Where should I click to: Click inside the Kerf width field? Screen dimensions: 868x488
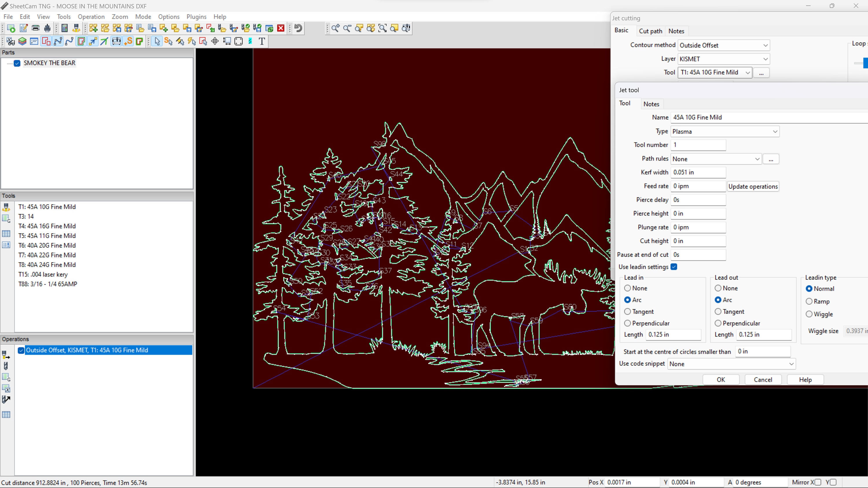coord(698,172)
